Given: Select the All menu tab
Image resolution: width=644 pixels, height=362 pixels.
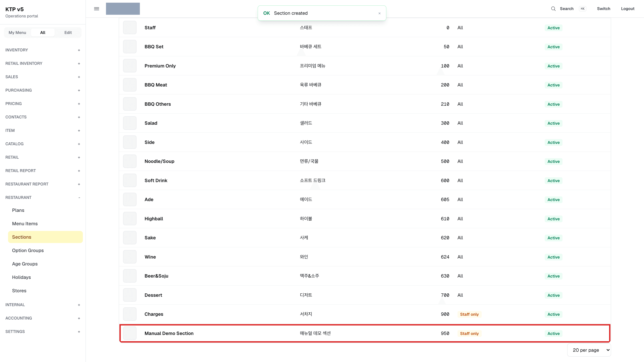Looking at the screenshot, I should pos(43,32).
